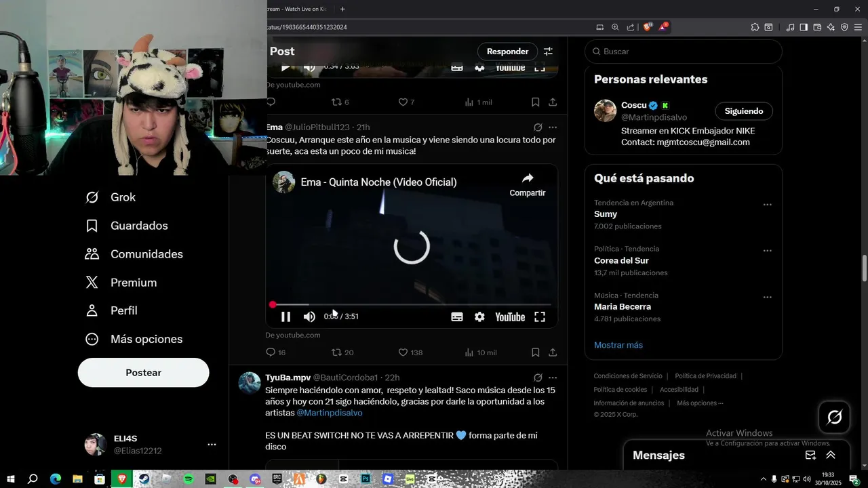Open reply sort filter icon beside Responder
The image size is (868, 488).
[548, 52]
